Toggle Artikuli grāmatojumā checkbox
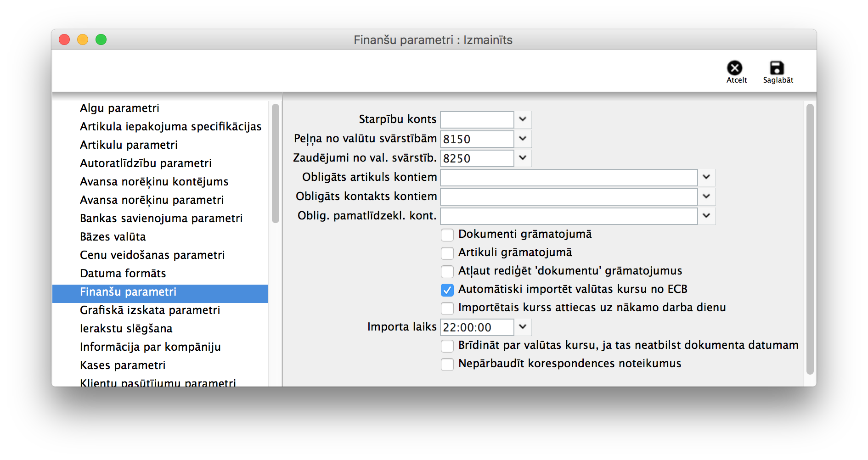Viewport: 868px width, 460px height. [447, 253]
